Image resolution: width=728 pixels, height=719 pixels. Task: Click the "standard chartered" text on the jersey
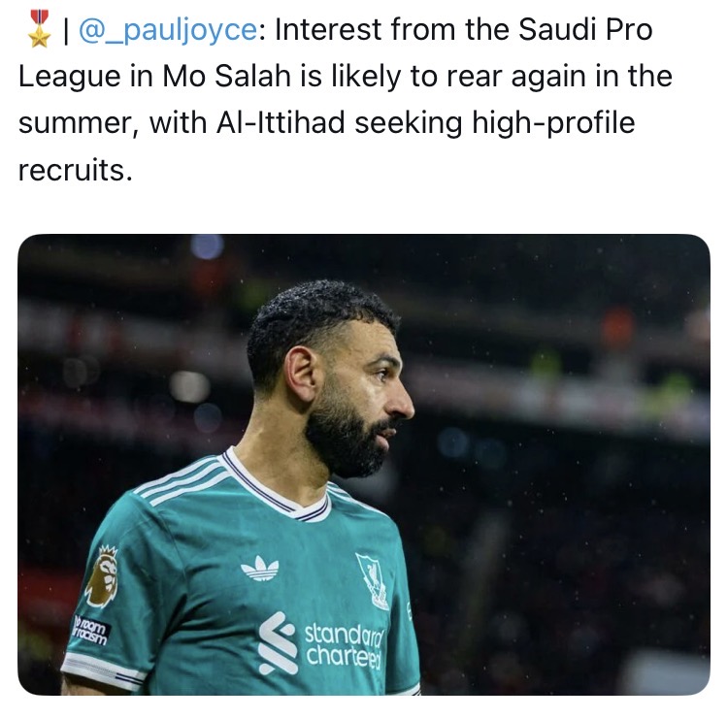point(344,645)
